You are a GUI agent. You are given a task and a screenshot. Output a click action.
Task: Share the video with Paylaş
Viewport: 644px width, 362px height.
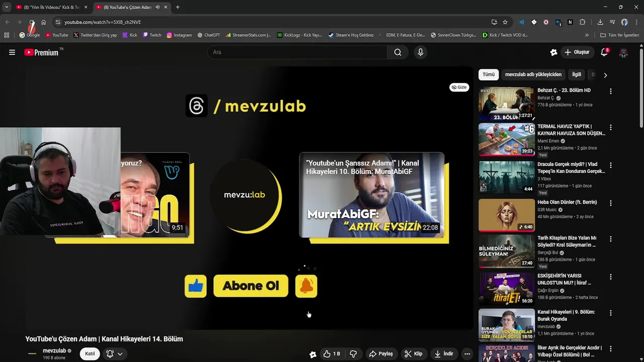[x=381, y=354]
